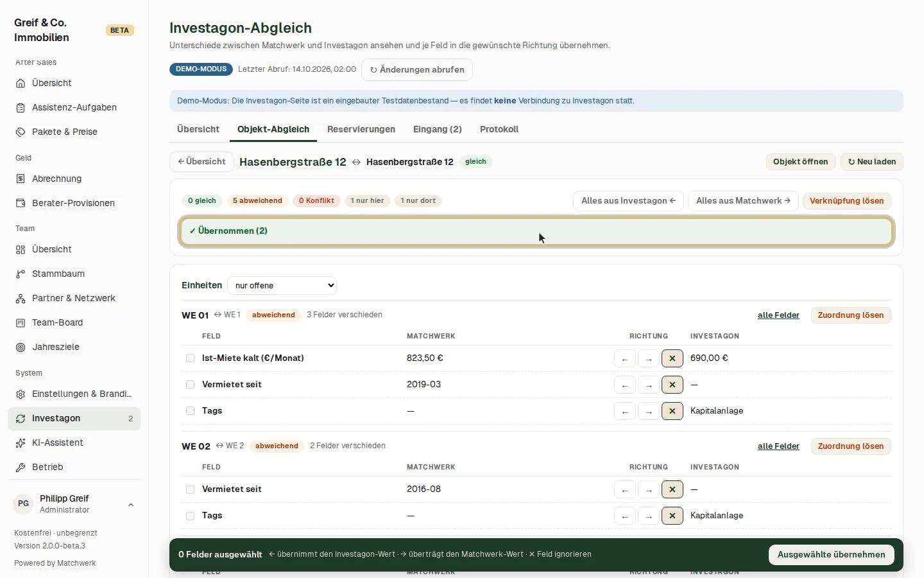Expand the Übernommen (2) panel

[x=536, y=231]
